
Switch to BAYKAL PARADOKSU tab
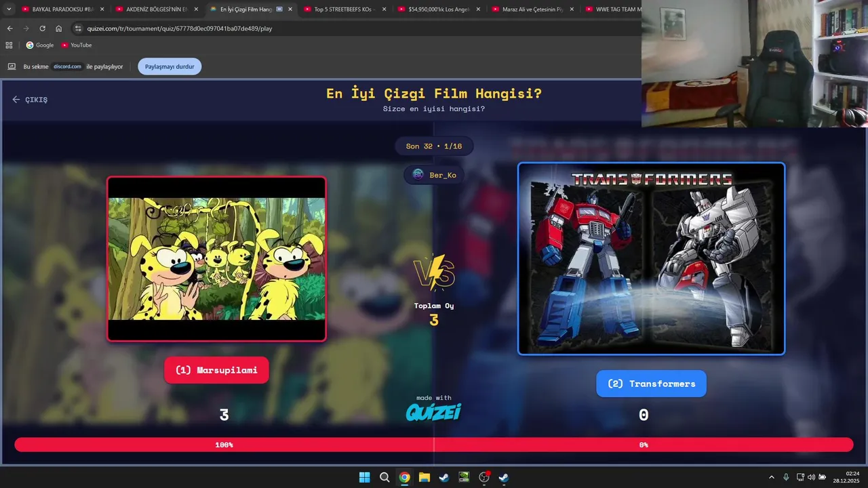coord(61,9)
